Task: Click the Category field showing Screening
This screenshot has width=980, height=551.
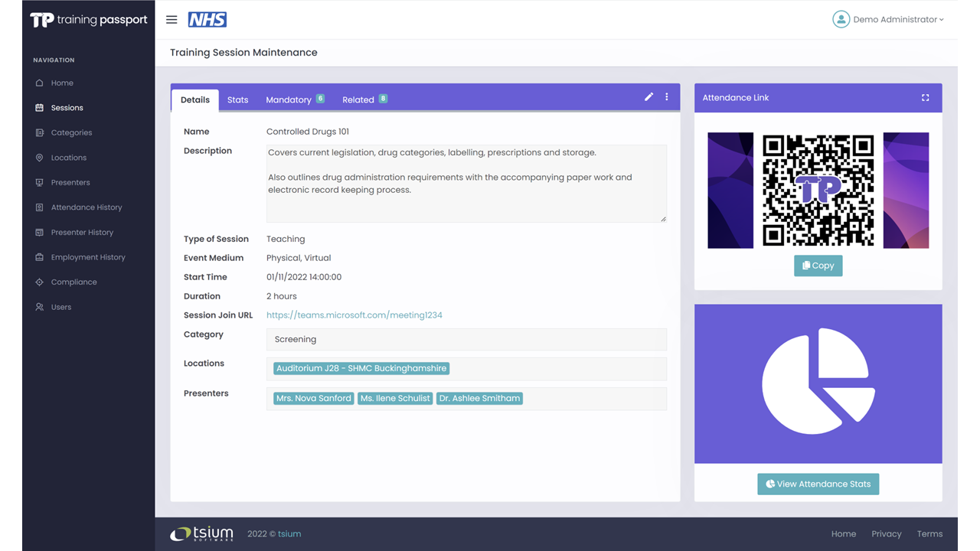Action: point(467,339)
